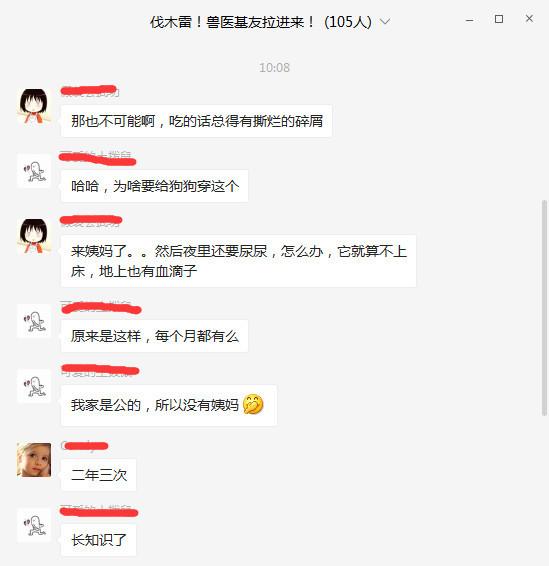Viewport: 549px width, 566px height.
Task: Click the group title showing 105人
Action: click(260, 22)
